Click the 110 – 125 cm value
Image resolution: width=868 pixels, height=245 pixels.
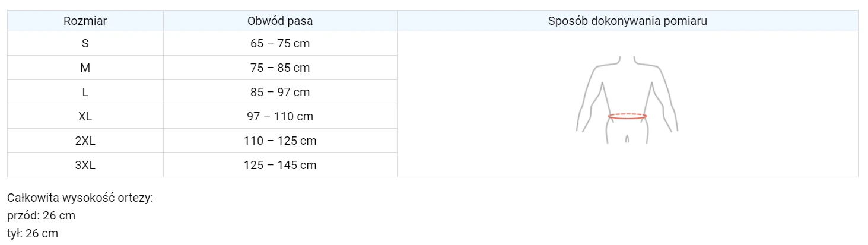coord(280,141)
